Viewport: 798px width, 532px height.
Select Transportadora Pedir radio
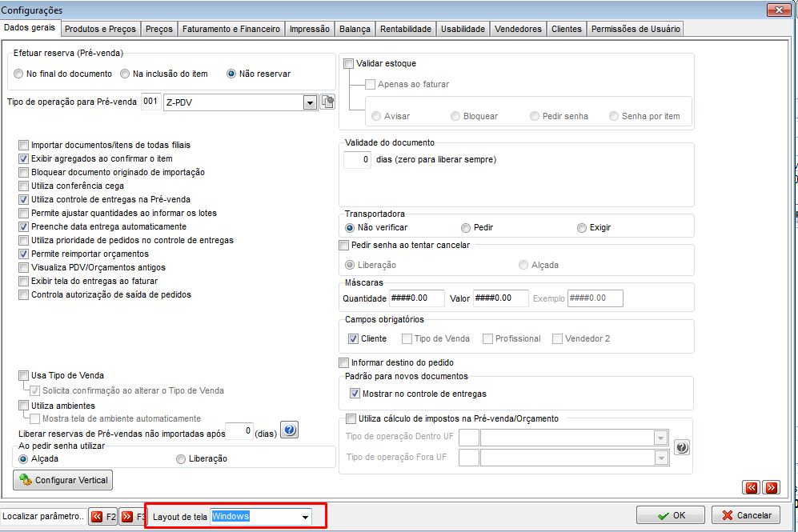click(466, 228)
